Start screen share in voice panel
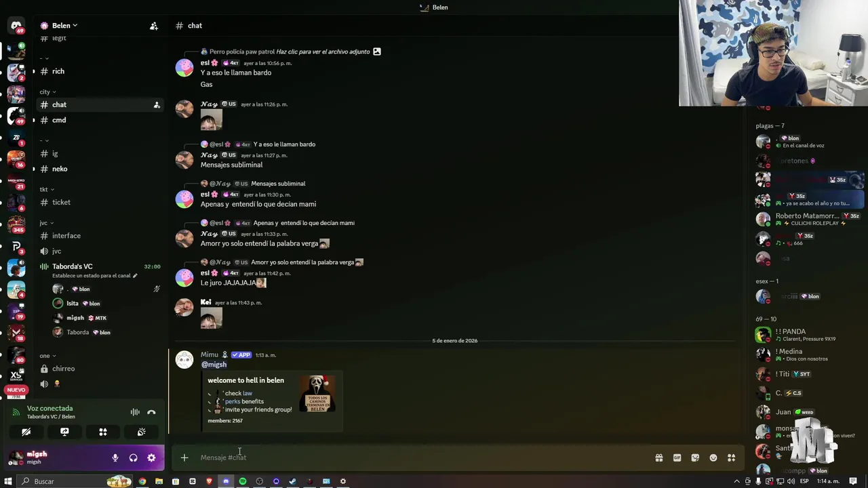Viewport: 868px width, 488px height. [x=64, y=432]
